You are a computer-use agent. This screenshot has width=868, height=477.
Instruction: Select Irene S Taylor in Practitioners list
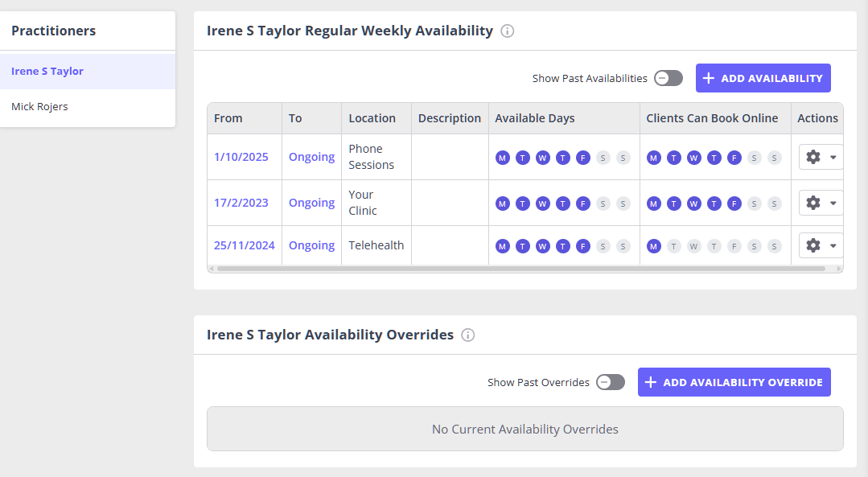click(47, 71)
